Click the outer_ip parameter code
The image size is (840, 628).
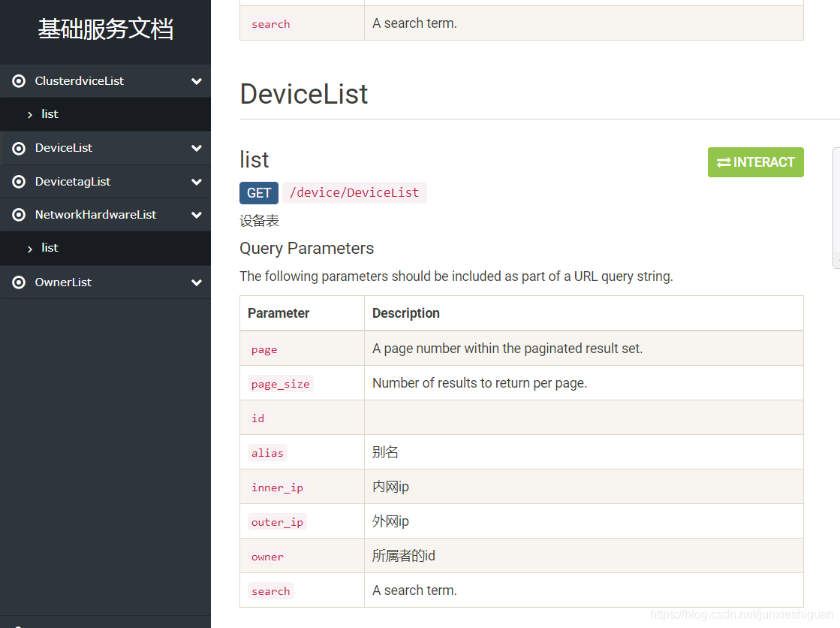[x=277, y=522]
